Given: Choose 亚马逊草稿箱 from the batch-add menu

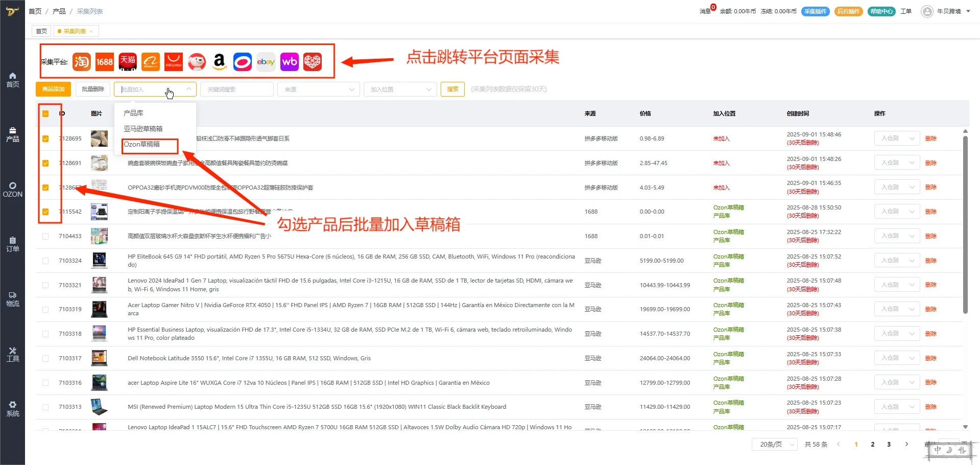Looking at the screenshot, I should click(143, 129).
